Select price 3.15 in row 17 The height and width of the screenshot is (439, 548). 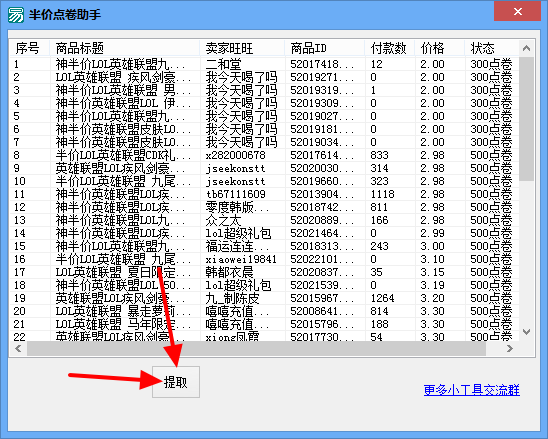pos(432,272)
